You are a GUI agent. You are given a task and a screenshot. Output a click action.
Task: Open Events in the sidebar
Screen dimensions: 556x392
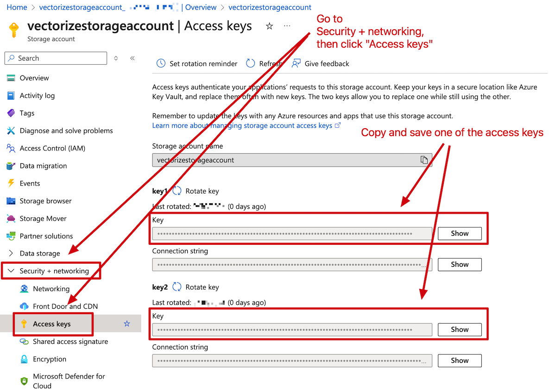30,184
